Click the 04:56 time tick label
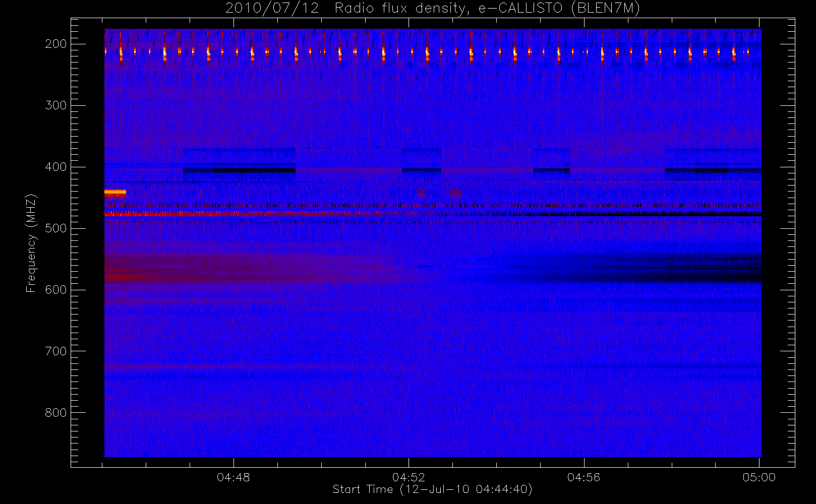Viewport: 816px width, 504px height. (x=584, y=477)
